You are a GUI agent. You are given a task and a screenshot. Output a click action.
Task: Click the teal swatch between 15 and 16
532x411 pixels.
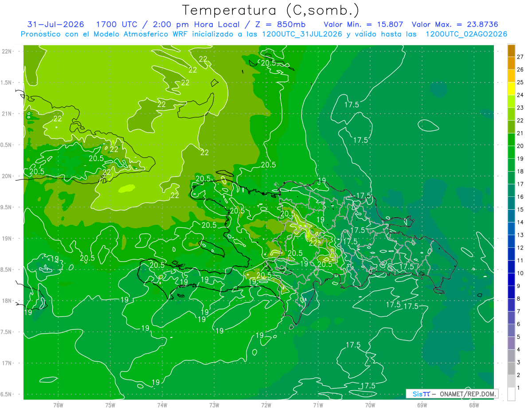coord(511,203)
